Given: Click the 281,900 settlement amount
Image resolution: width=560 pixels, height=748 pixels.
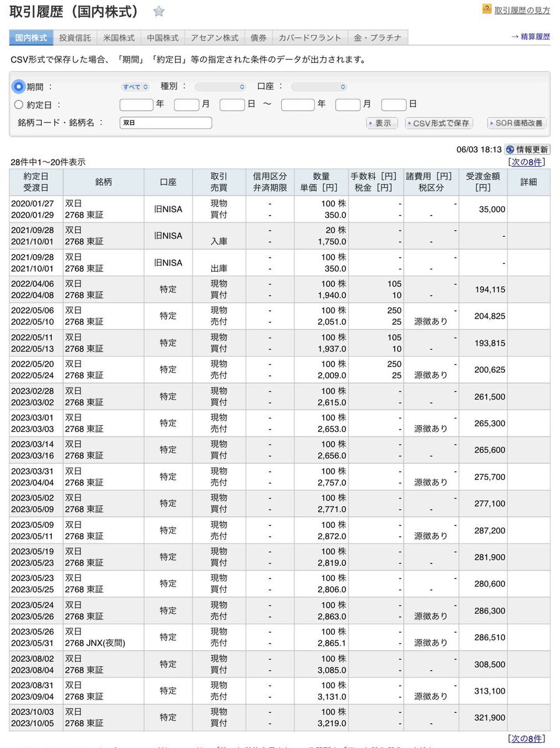Looking at the screenshot, I should (490, 557).
